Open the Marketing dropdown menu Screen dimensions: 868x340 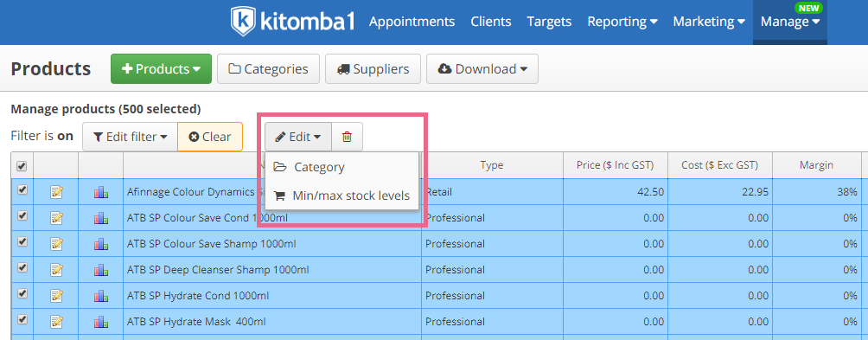click(x=709, y=22)
